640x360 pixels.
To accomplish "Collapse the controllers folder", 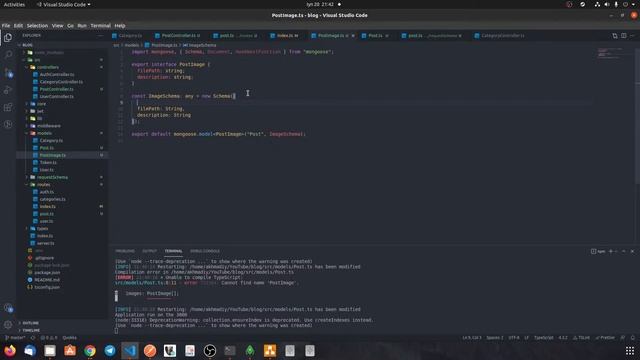I will (x=48, y=67).
